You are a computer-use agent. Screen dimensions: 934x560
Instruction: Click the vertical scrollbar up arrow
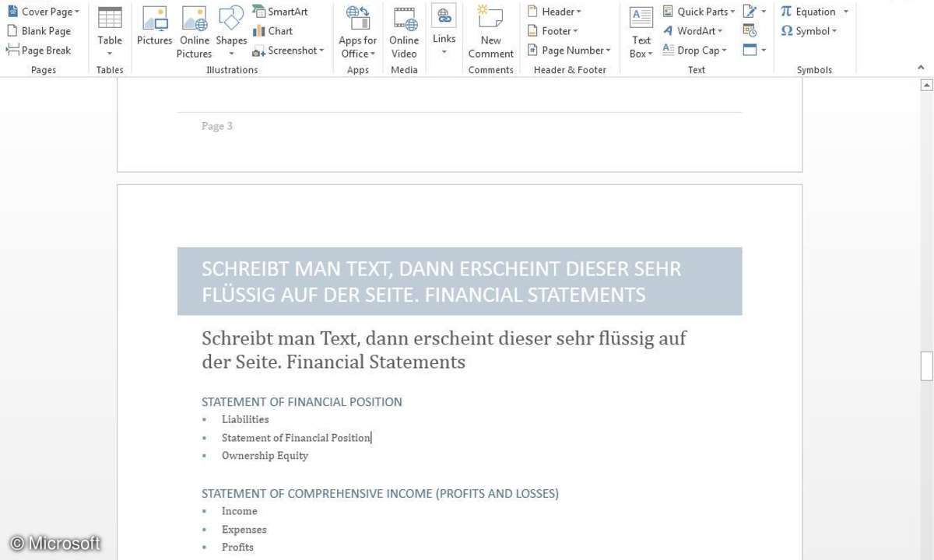tap(926, 85)
